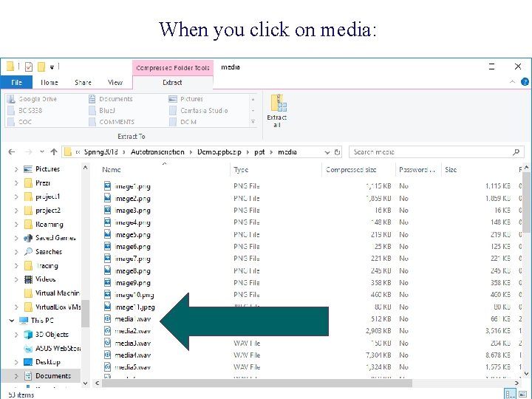Select Searches in navigation pane
This screenshot has width=532, height=399.
(43, 252)
